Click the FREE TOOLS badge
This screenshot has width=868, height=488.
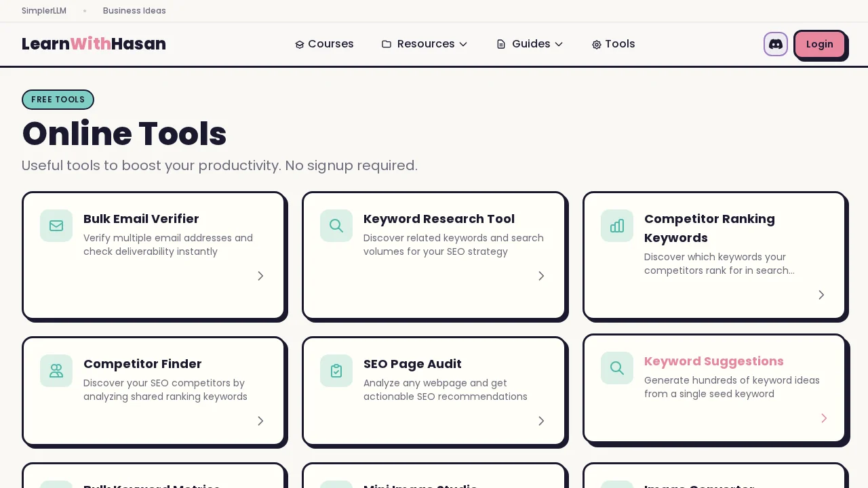(x=58, y=100)
